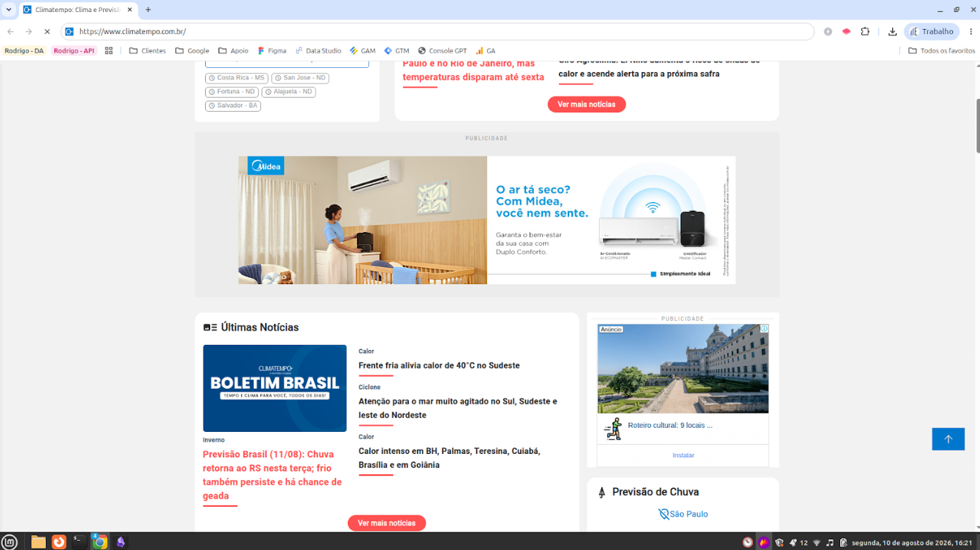Focus the address bar URL field
This screenshot has height=550, width=980.
438,31
